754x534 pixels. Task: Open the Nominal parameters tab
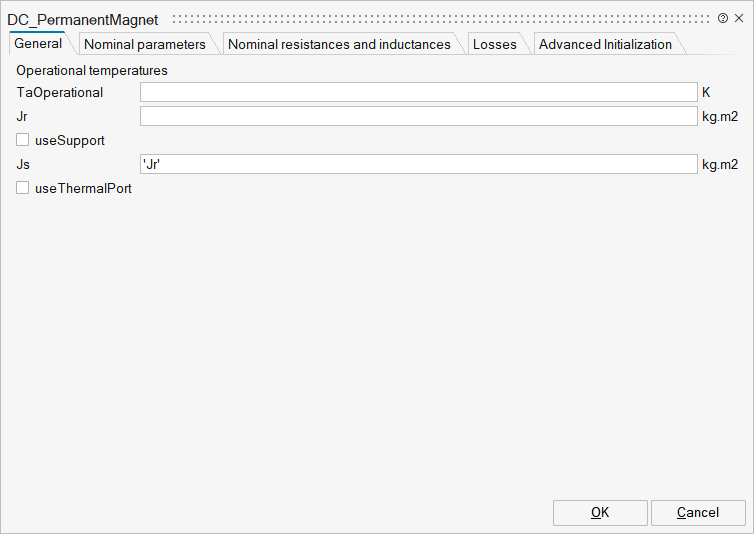click(145, 44)
